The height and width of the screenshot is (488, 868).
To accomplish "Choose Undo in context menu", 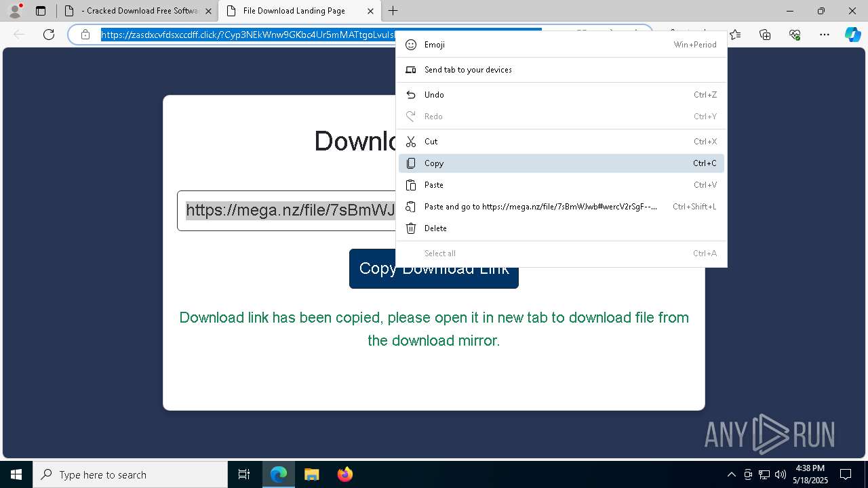I will [561, 95].
